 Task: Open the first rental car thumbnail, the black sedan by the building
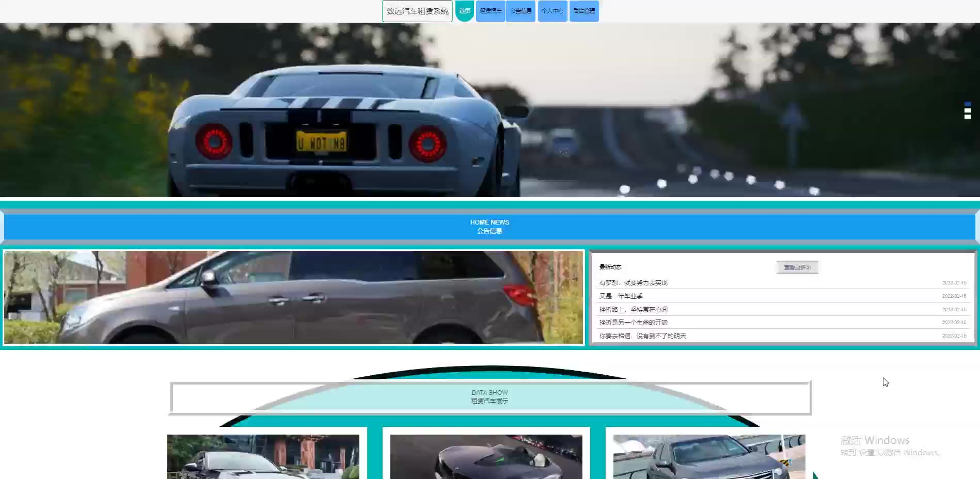(263, 457)
